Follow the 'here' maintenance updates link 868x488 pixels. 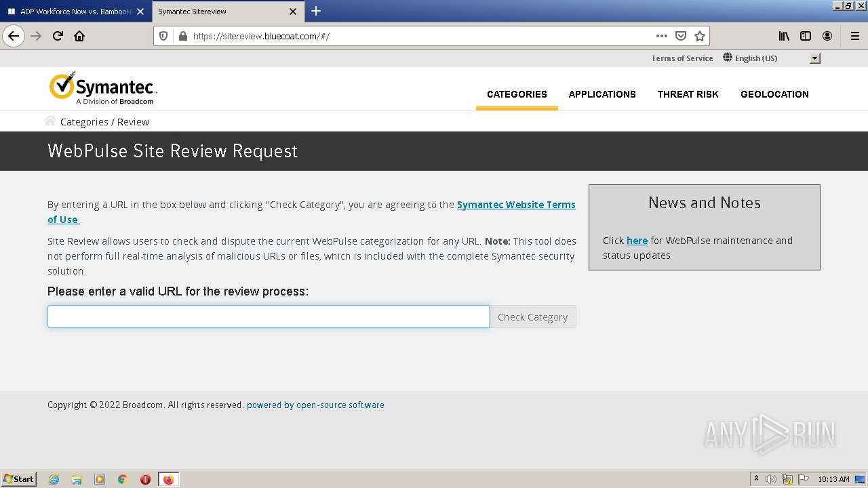[637, 241]
